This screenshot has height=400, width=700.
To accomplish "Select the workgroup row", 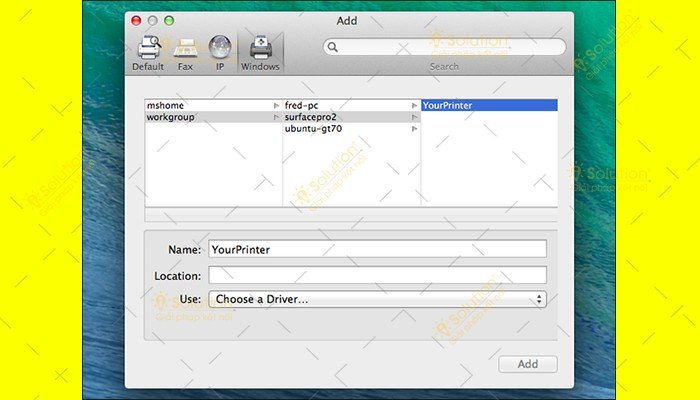I will (x=213, y=117).
